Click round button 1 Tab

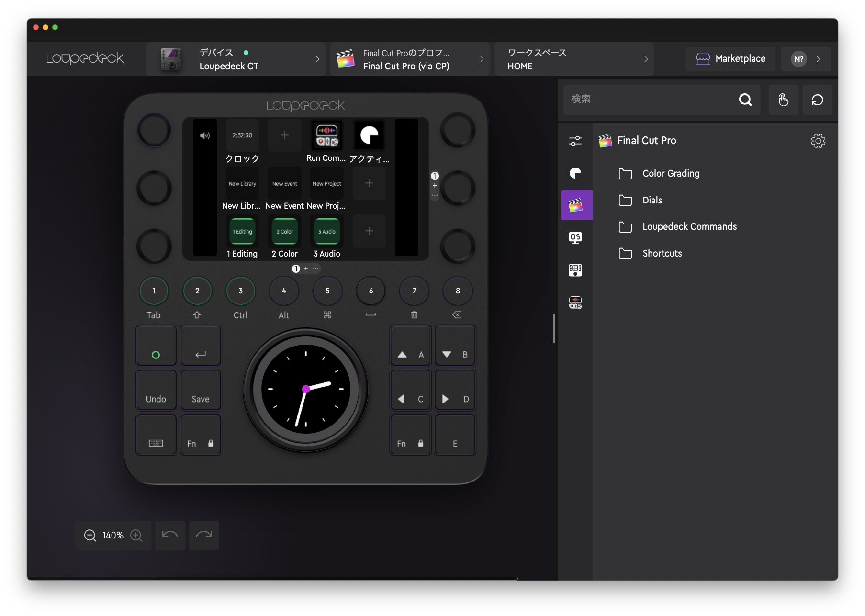click(x=154, y=291)
